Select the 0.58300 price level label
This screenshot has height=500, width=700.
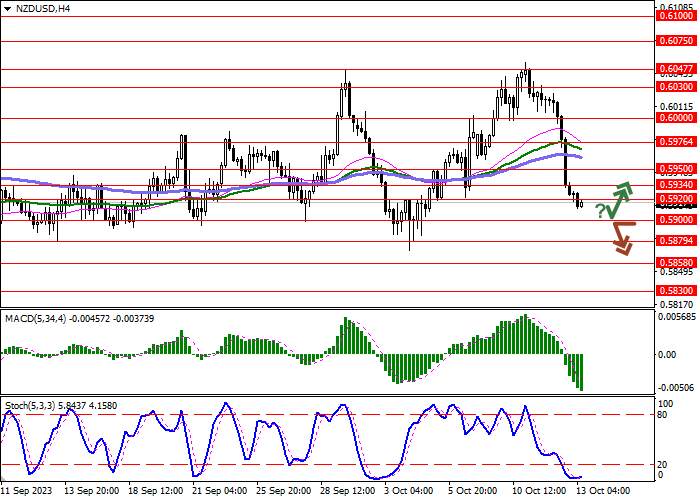tap(677, 291)
